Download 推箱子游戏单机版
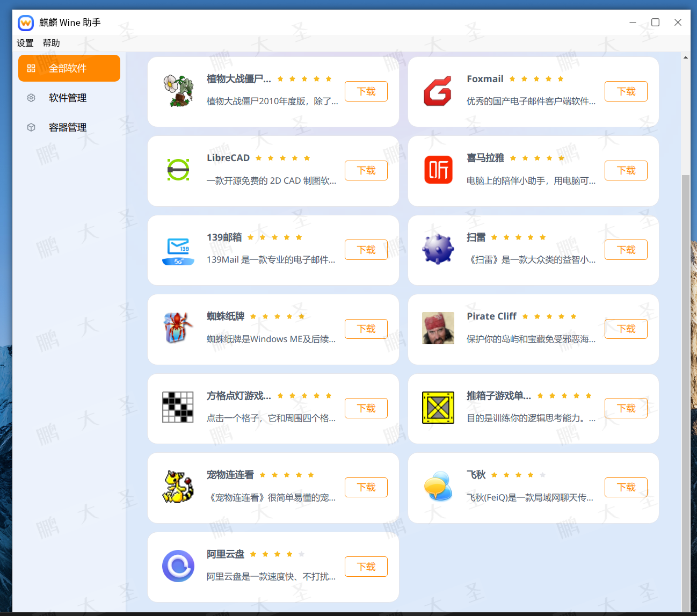The image size is (697, 616). [x=626, y=408]
